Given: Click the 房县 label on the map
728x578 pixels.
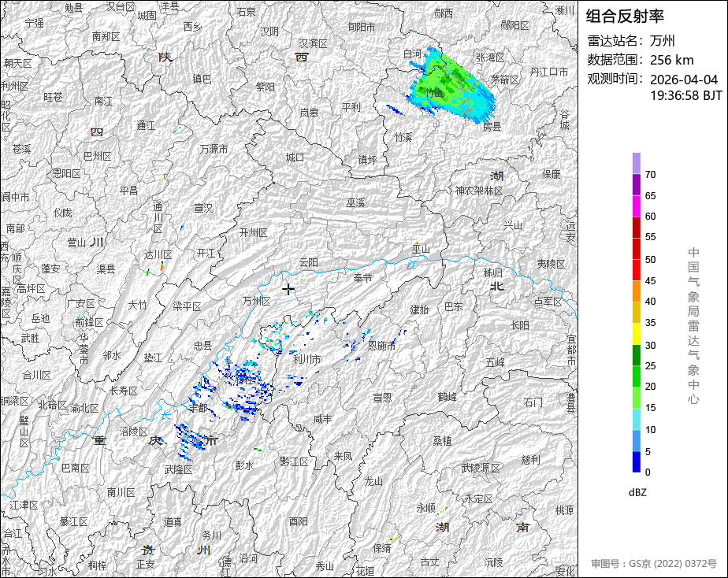Looking at the screenshot, I should click(x=492, y=126).
